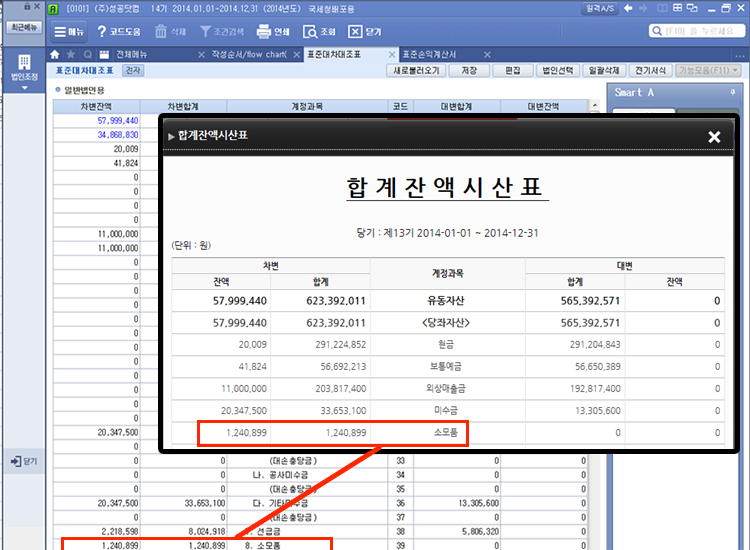750x550 pixels.
Task: Click the 저장 button
Action: pyautogui.click(x=469, y=70)
